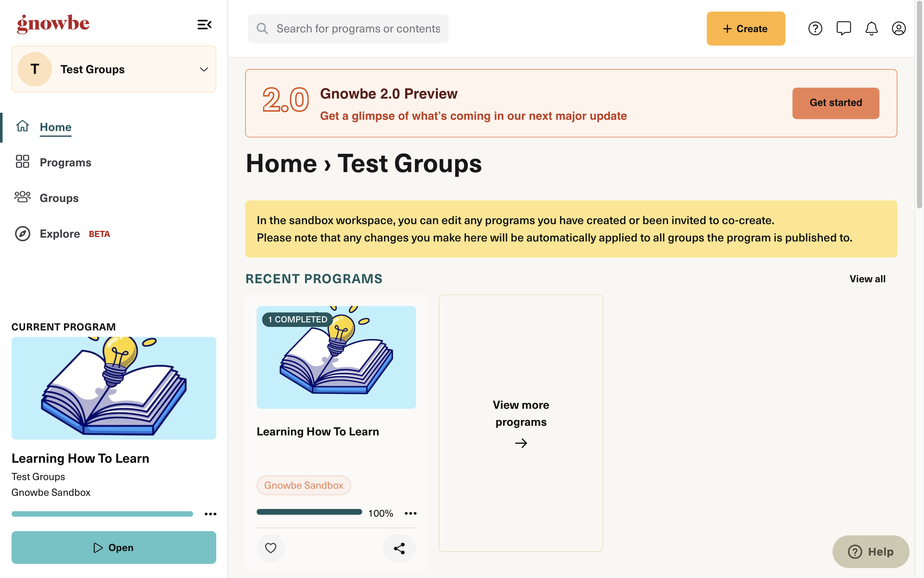This screenshot has width=924, height=578.
Task: Open notifications bell icon
Action: pyautogui.click(x=871, y=28)
